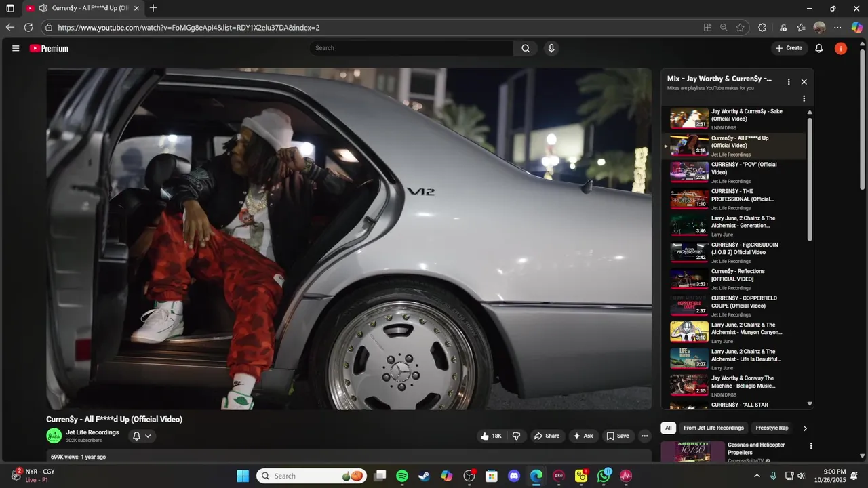
Task: Open more actions ellipsis under video
Action: coord(644,436)
